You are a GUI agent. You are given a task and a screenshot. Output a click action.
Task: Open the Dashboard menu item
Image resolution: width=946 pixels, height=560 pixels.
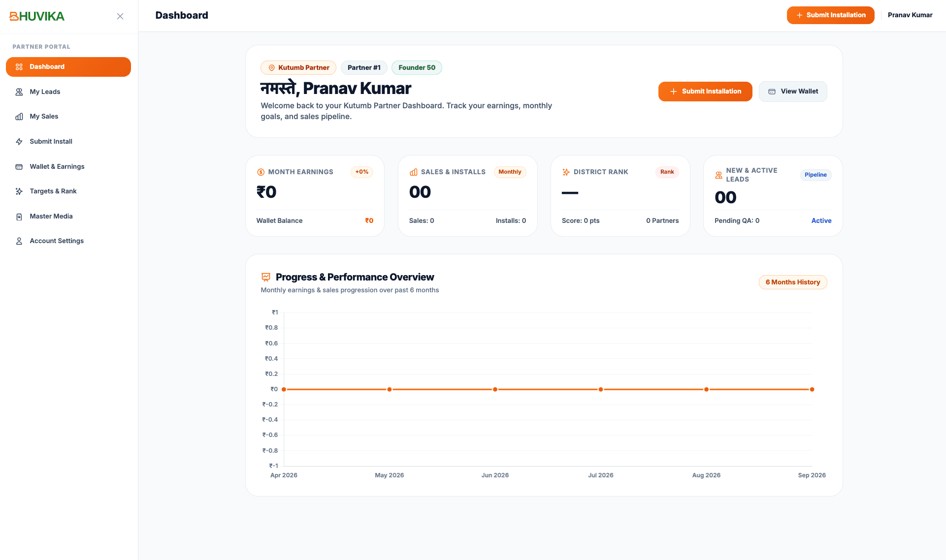pyautogui.click(x=68, y=67)
